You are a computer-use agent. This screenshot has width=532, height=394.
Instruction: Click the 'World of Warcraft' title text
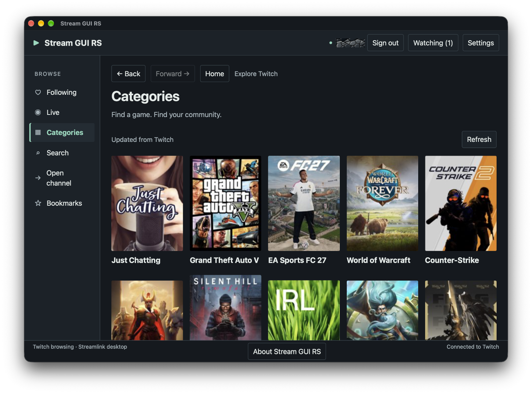pos(378,260)
